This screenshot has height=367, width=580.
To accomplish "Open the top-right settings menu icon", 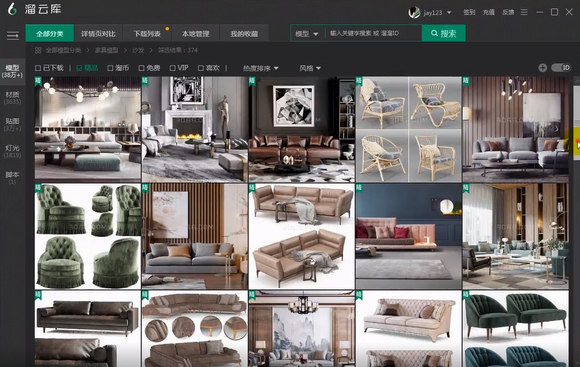I will click(x=524, y=12).
